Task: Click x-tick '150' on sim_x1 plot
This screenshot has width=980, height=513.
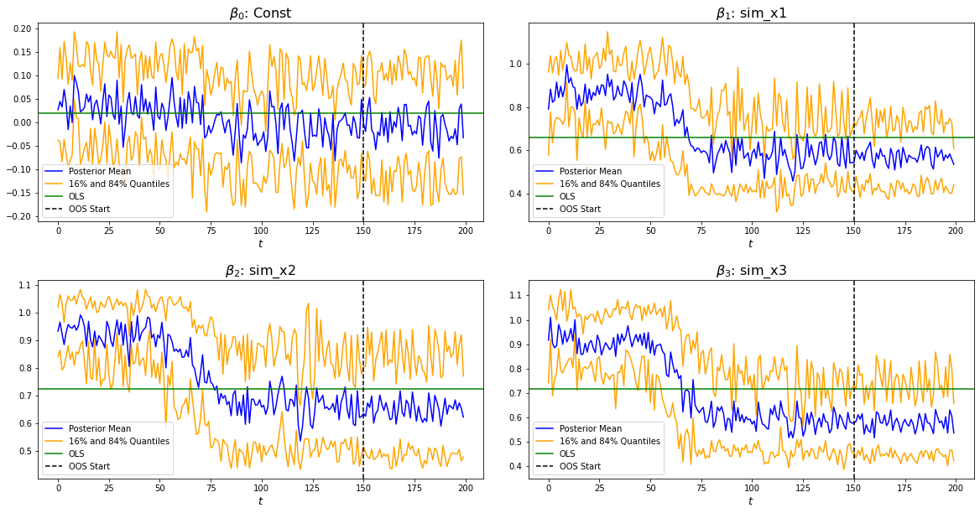Action: (x=854, y=231)
